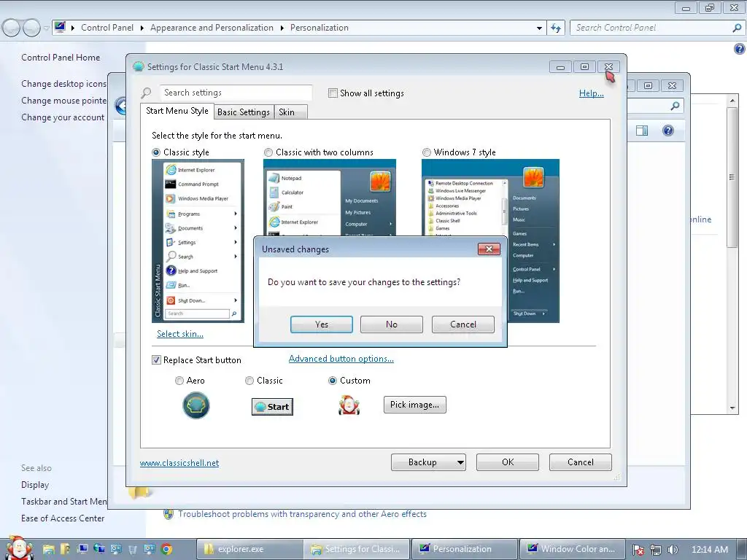Click scroll down arrow of background scrollbar
The height and width of the screenshot is (560, 747).
tap(732, 408)
